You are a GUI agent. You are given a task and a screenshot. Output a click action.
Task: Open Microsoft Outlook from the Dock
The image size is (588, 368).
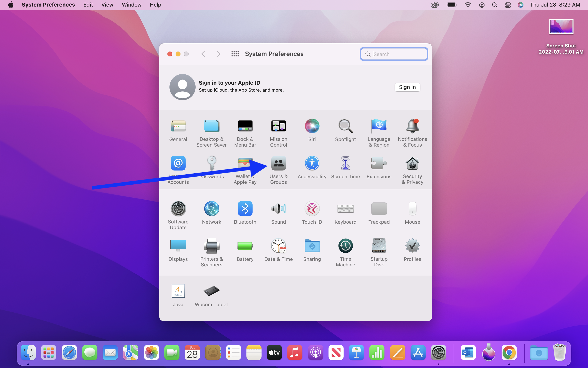tap(468, 352)
